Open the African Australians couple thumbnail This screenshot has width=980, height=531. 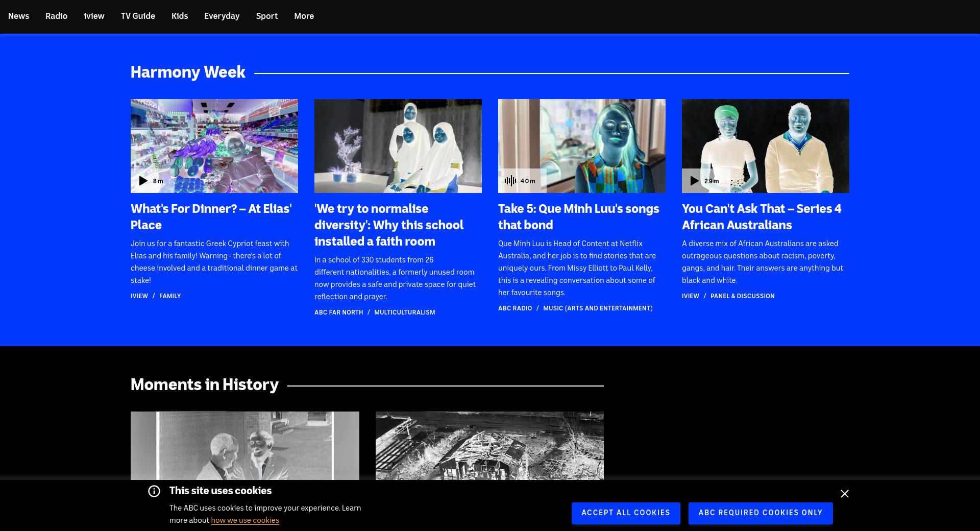pyautogui.click(x=766, y=146)
